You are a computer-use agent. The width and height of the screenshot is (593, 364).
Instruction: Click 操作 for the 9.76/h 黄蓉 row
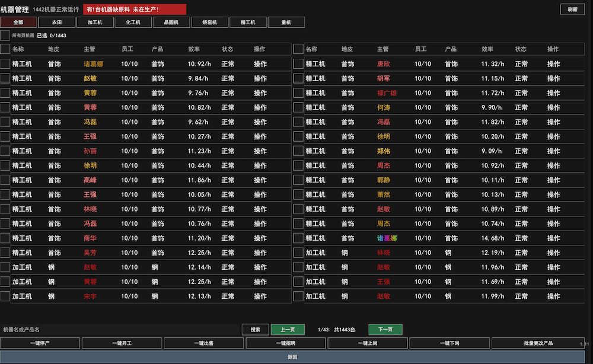pos(260,93)
